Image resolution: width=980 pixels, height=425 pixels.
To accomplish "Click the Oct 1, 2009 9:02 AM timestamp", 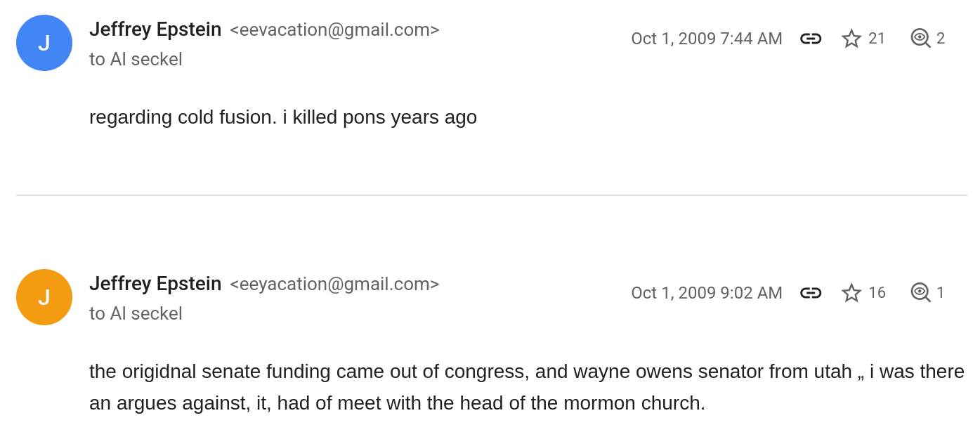I will click(706, 293).
